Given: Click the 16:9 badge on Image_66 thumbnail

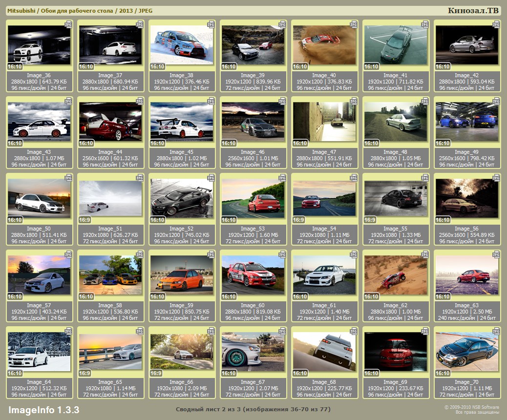Looking at the screenshot, I should pyautogui.click(x=156, y=373).
